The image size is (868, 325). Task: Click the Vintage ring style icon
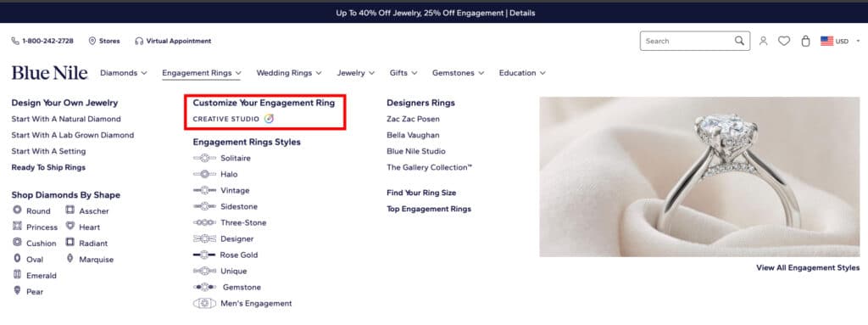tap(204, 190)
